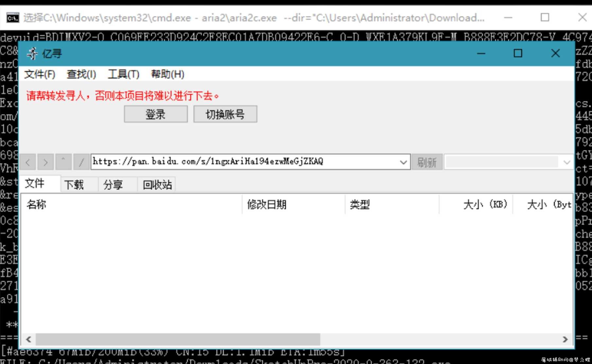The image size is (592, 364).
Task: Sort by the 大小 (Byt column header
Action: (543, 205)
